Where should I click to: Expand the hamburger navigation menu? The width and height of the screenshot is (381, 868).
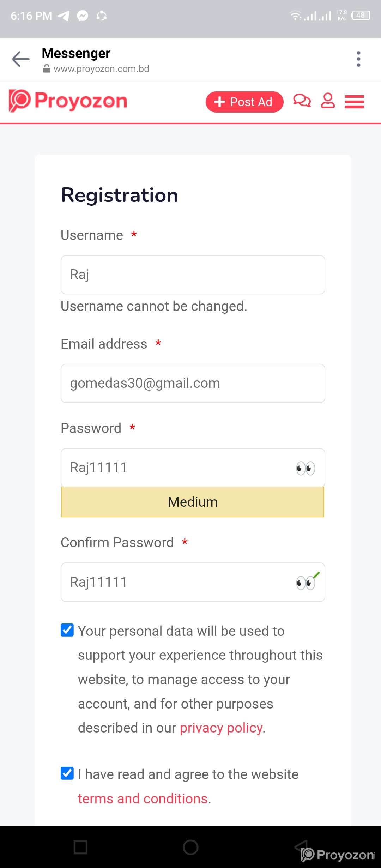tap(354, 102)
